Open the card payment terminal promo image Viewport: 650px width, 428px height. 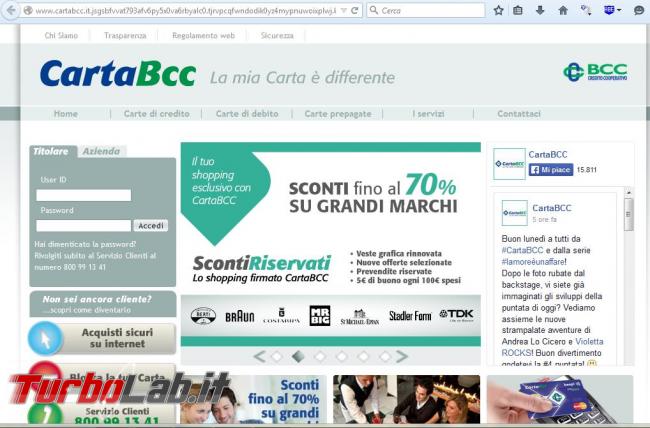tap(560, 399)
